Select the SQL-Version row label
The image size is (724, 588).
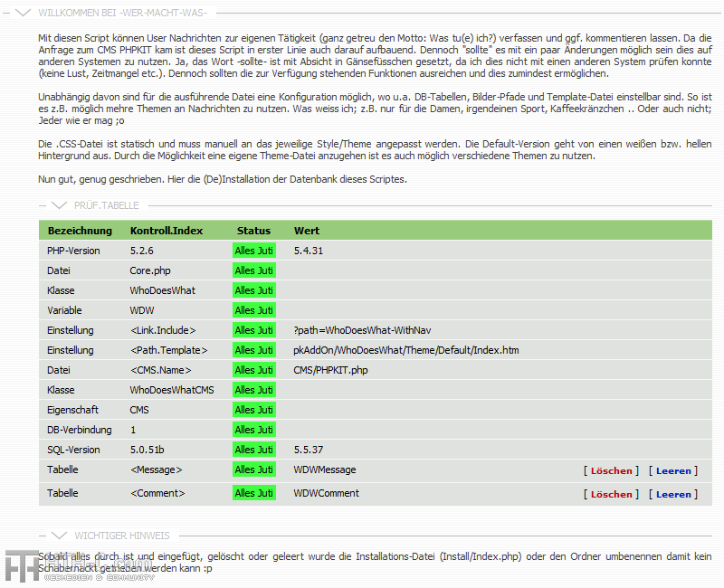click(73, 449)
